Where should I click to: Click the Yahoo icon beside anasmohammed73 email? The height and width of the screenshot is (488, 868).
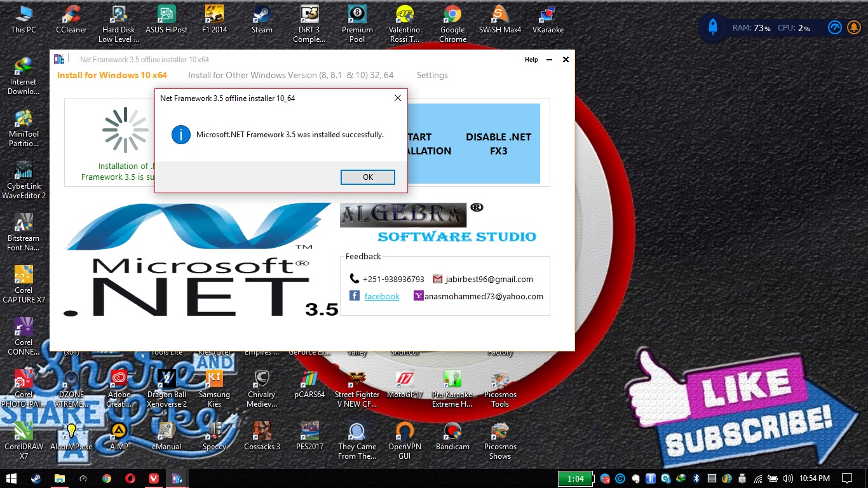tap(419, 295)
